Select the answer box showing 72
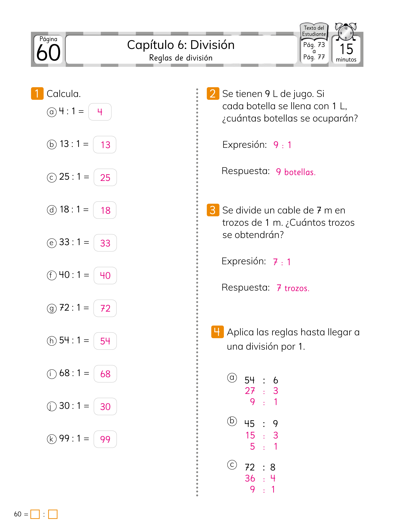This screenshot has width=406, height=532. point(105,308)
